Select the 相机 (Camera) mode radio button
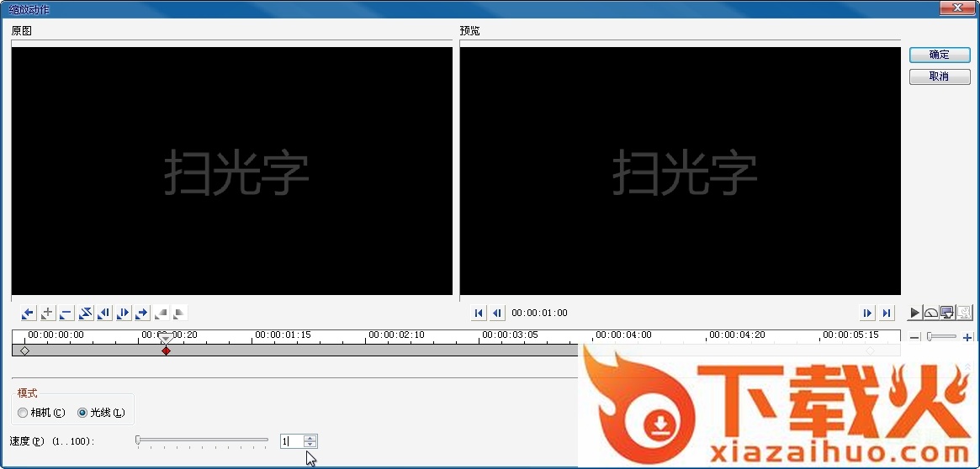This screenshot has width=980, height=469. tap(23, 413)
